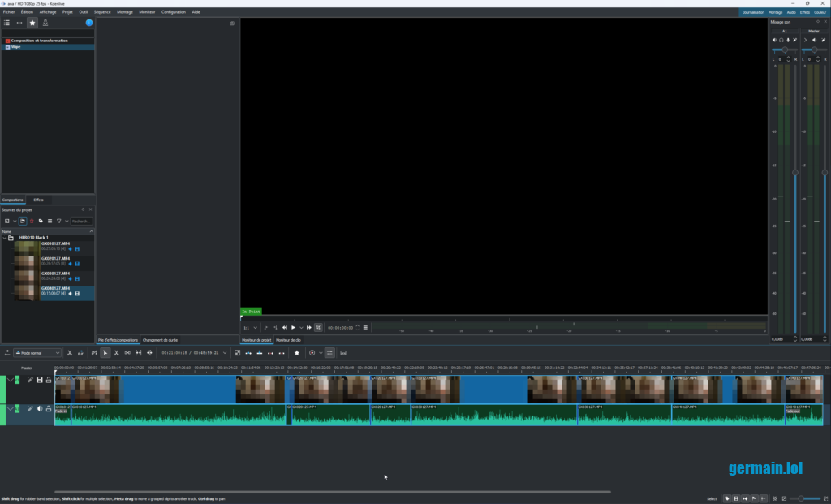Select clip GX030127.MP4 in project bin

point(55,274)
